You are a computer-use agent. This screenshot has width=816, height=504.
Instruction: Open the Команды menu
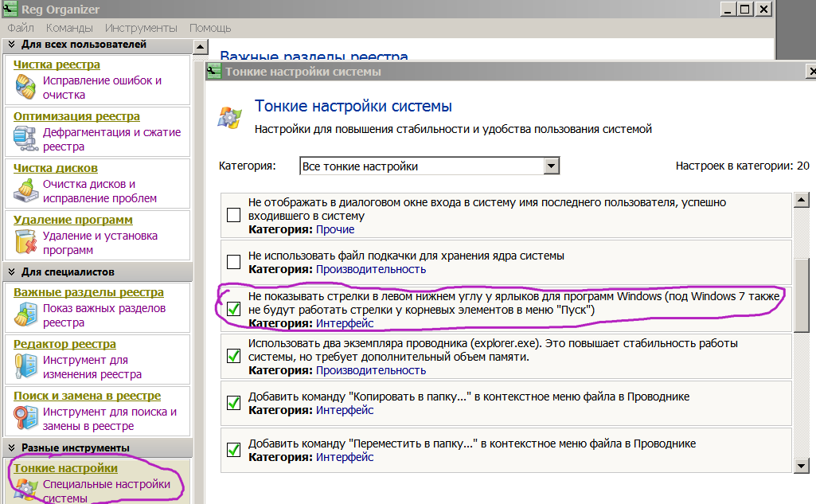tap(69, 28)
